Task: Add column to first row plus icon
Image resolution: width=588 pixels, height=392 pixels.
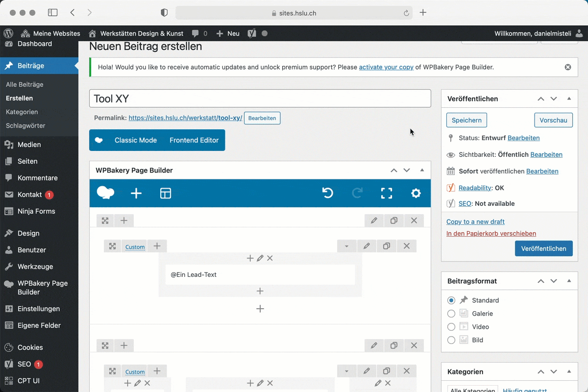Action: click(x=124, y=220)
